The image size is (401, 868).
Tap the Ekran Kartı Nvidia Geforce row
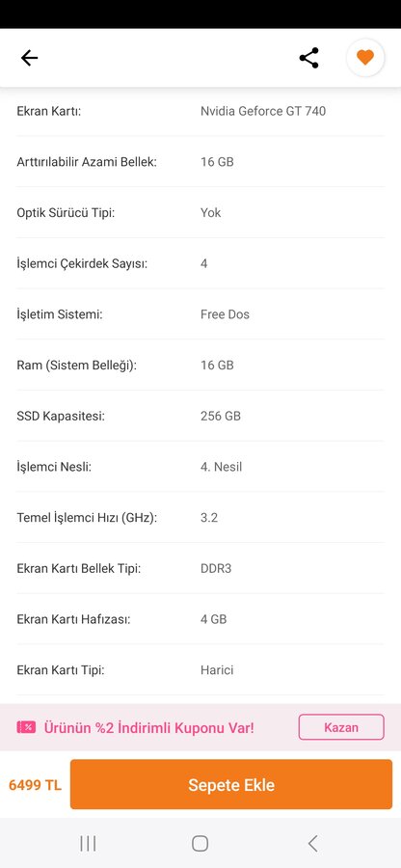click(x=200, y=111)
